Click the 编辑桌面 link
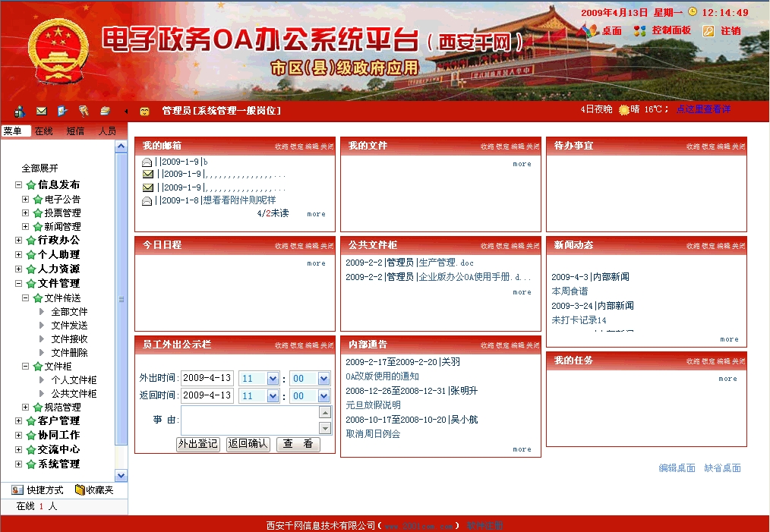 (x=677, y=468)
